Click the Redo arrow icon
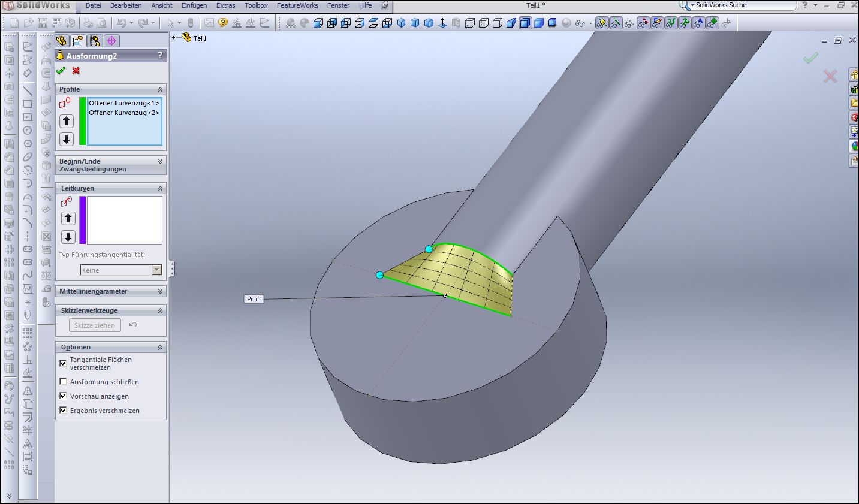Viewport: 859px width, 504px height. pyautogui.click(x=143, y=23)
